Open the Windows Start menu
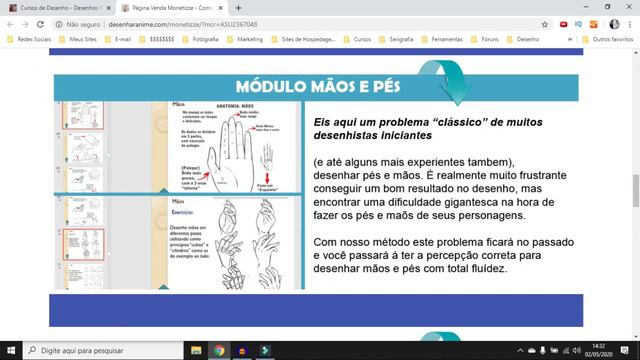Image resolution: width=640 pixels, height=360 pixels. (x=11, y=351)
